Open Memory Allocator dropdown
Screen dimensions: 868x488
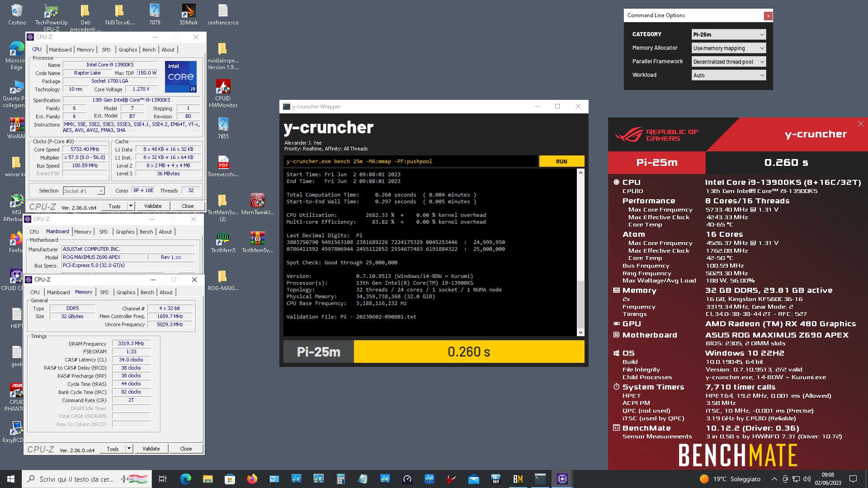729,48
